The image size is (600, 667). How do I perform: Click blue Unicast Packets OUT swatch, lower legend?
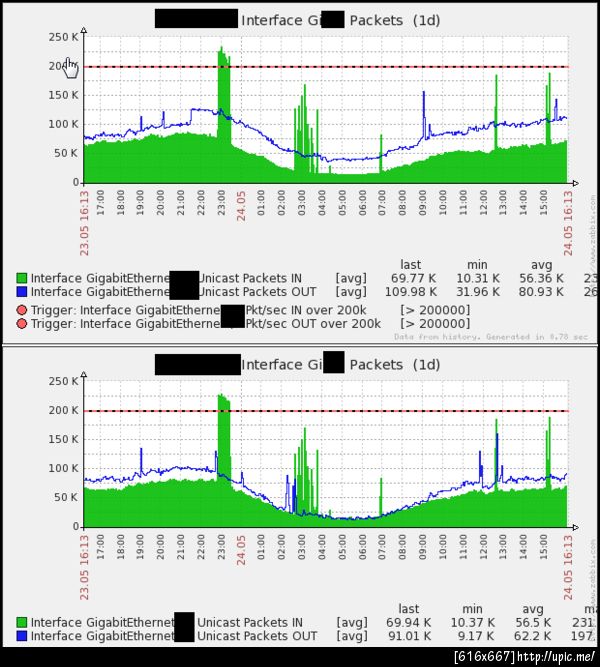pos(22,636)
